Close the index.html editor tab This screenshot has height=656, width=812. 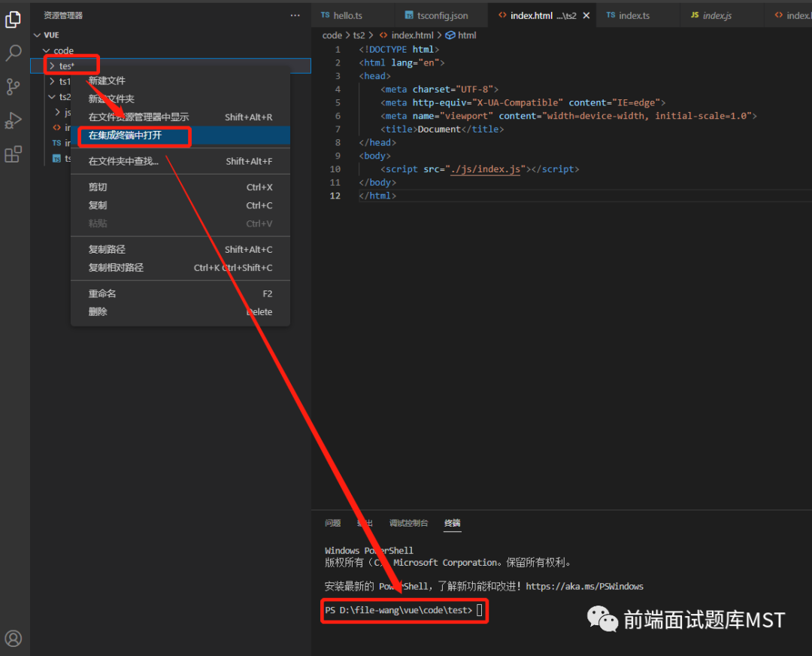click(586, 16)
